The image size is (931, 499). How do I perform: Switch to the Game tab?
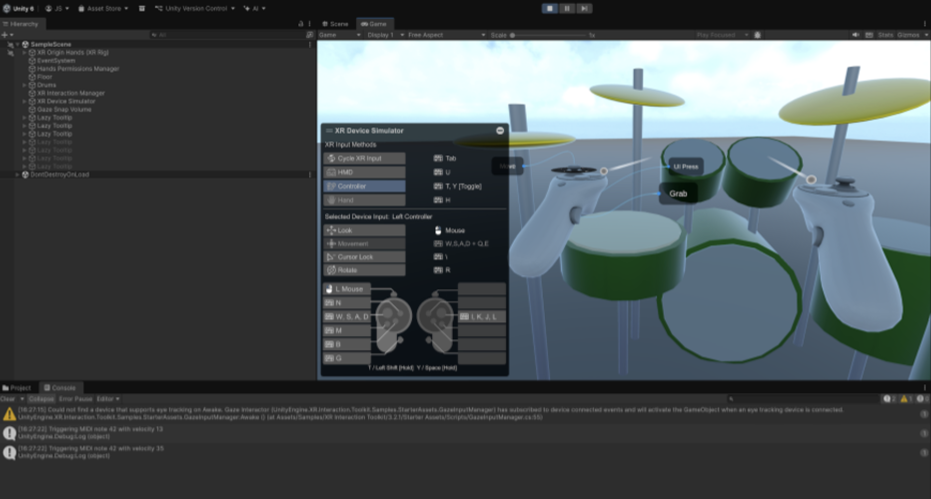pos(373,24)
